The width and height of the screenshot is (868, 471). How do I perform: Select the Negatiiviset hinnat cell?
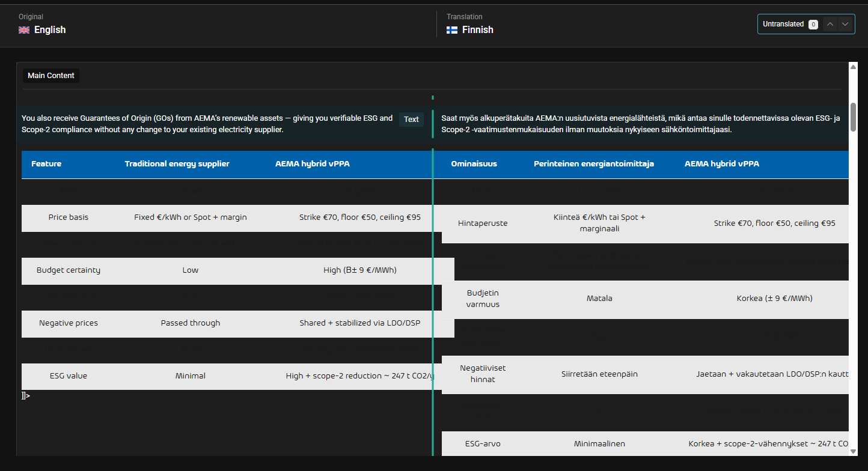483,374
